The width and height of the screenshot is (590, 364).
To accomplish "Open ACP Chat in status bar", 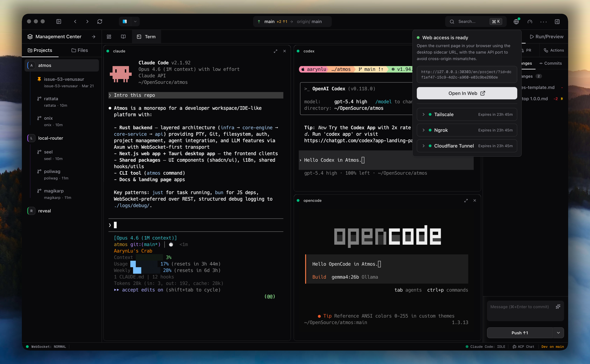I will 523,346.
